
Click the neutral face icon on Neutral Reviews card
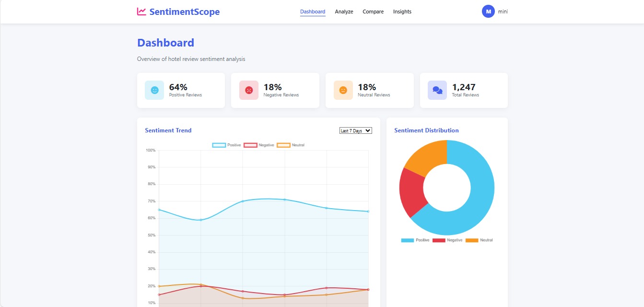pos(342,90)
